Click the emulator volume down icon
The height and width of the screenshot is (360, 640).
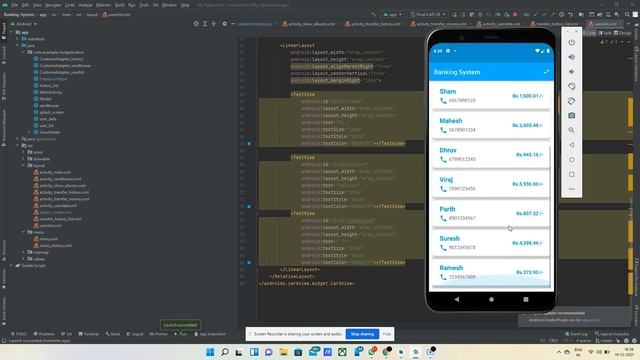571,72
